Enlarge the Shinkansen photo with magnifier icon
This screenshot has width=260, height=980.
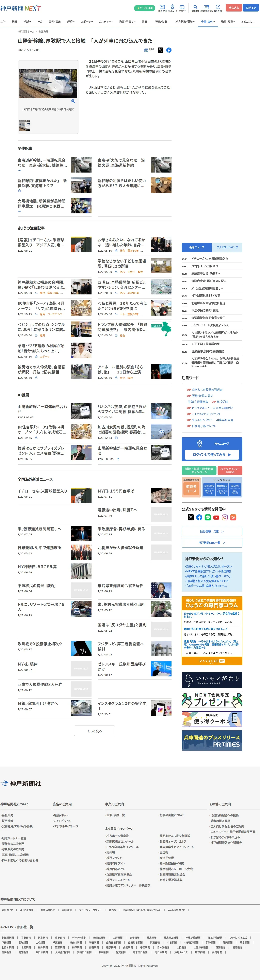coord(73,101)
